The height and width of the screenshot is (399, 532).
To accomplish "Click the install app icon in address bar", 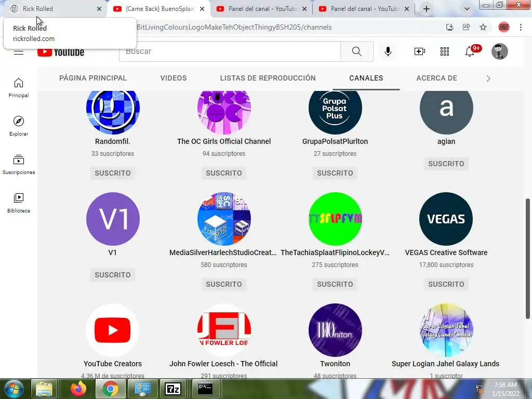I will click(x=449, y=27).
